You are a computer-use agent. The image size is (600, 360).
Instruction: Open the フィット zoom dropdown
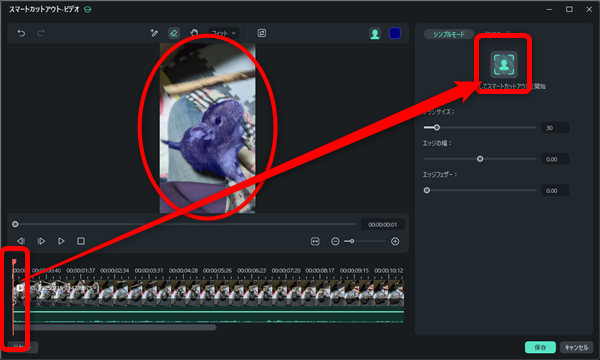pyautogui.click(x=223, y=33)
